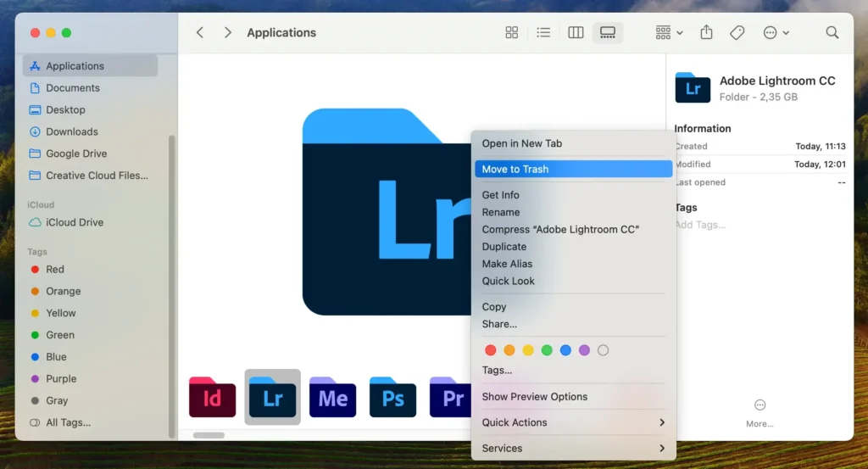Choose Tags… from context menu

[x=573, y=370]
